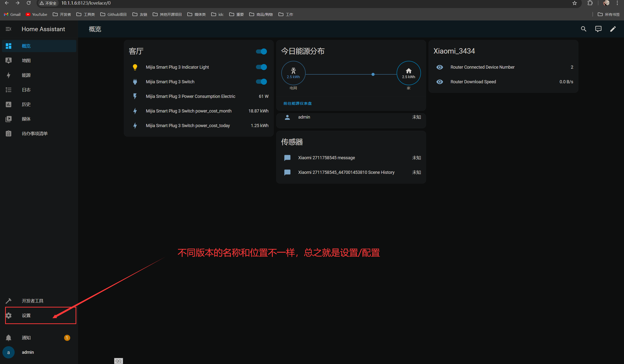Expand the 所有书签 bookmarks folder
The image size is (624, 364).
pos(609,14)
